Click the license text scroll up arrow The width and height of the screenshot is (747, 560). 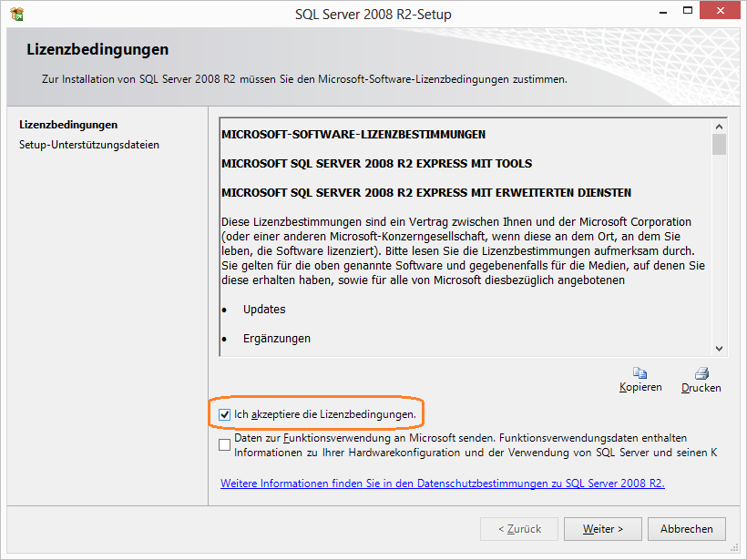[719, 127]
